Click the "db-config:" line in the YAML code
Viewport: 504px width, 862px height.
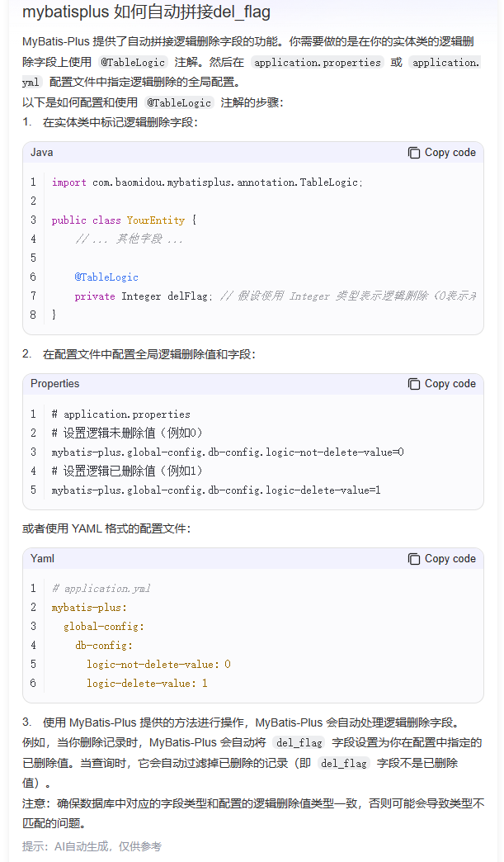point(104,646)
